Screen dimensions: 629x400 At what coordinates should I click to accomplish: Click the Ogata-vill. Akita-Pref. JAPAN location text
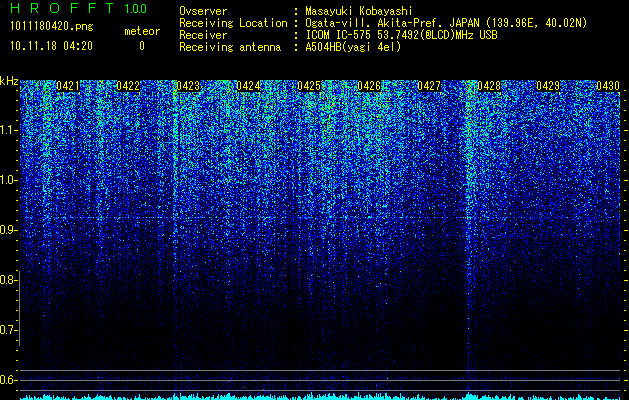pos(446,23)
